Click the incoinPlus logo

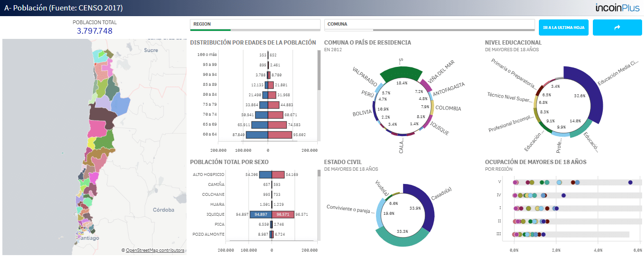coord(617,8)
